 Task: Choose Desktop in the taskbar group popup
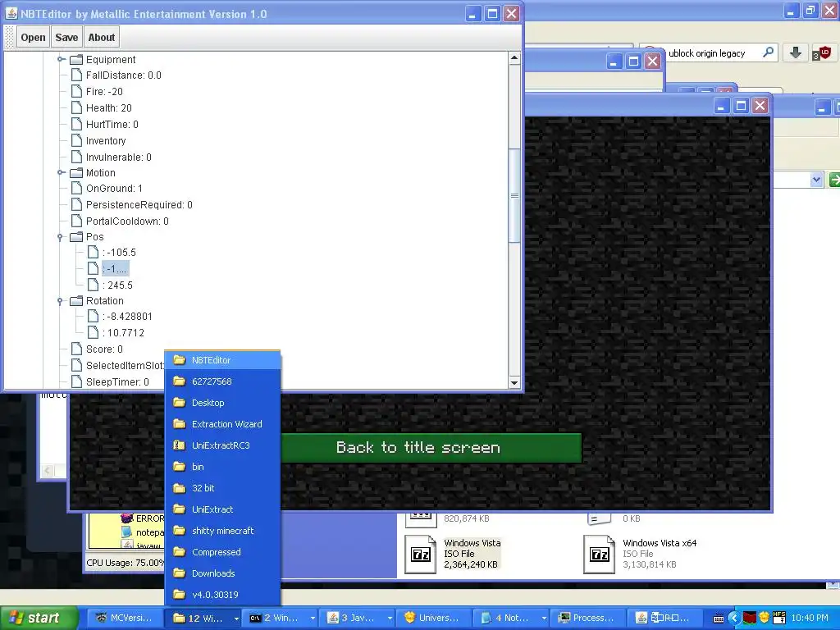(222, 403)
